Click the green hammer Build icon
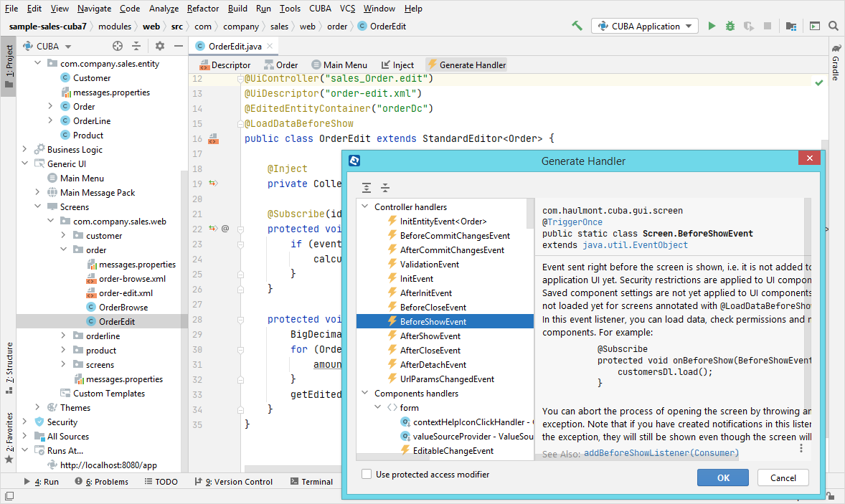 point(577,26)
